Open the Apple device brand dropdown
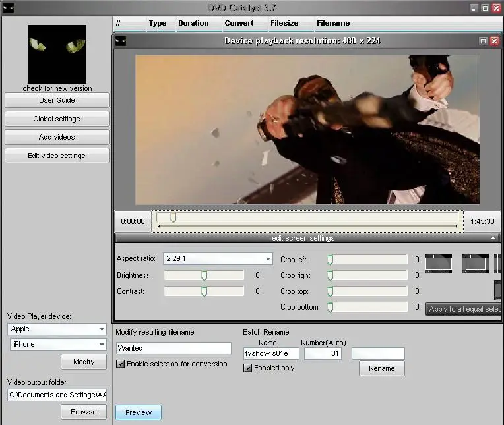The height and width of the screenshot is (425, 504). 57,329
